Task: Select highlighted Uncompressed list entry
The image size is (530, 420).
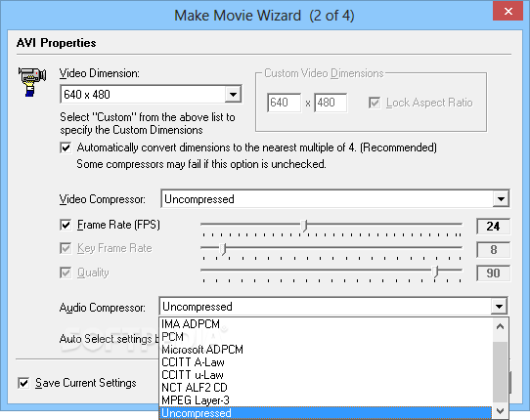Action: point(326,413)
